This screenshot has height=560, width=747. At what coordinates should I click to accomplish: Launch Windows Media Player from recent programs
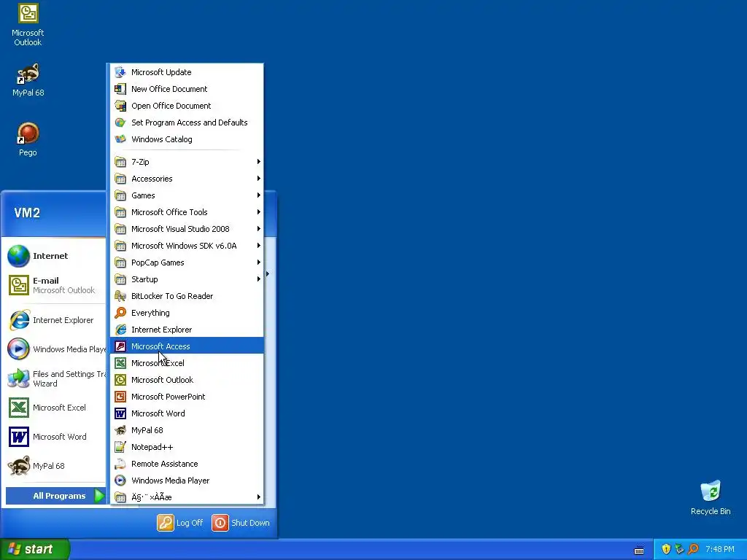click(x=55, y=349)
